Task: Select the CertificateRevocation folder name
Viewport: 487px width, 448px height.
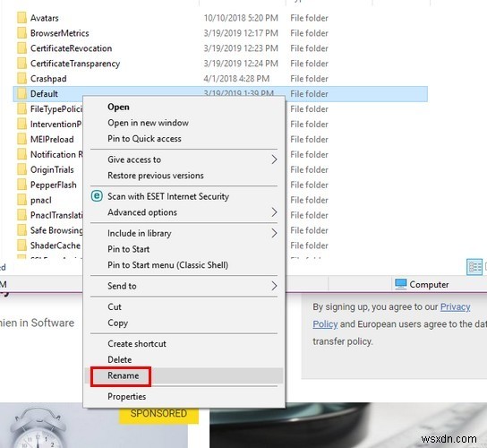Action: tap(71, 48)
